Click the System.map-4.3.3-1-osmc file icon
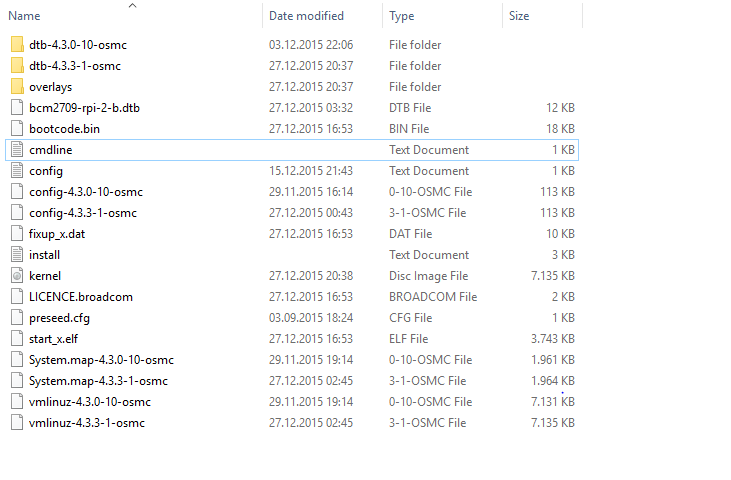This screenshot has height=480, width=731. 17,381
